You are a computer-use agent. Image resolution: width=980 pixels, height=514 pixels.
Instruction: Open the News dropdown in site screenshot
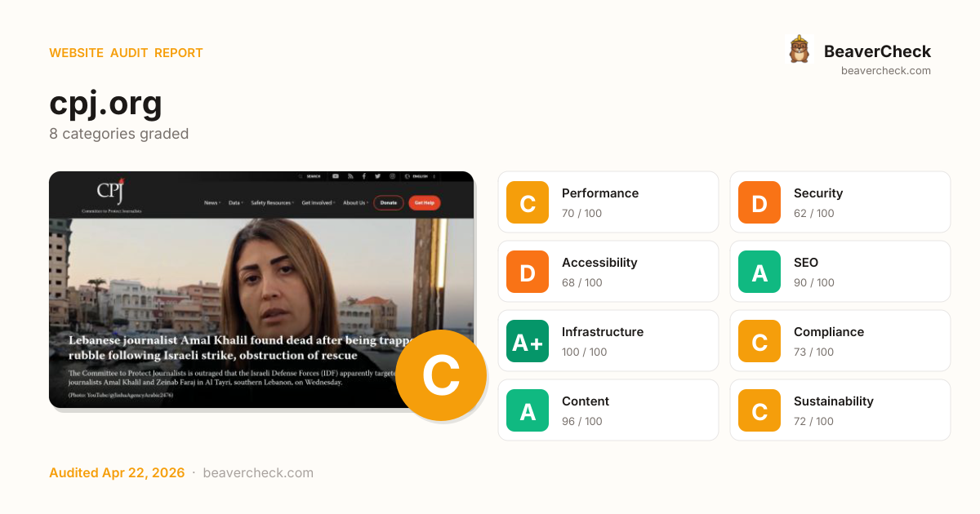pyautogui.click(x=212, y=202)
